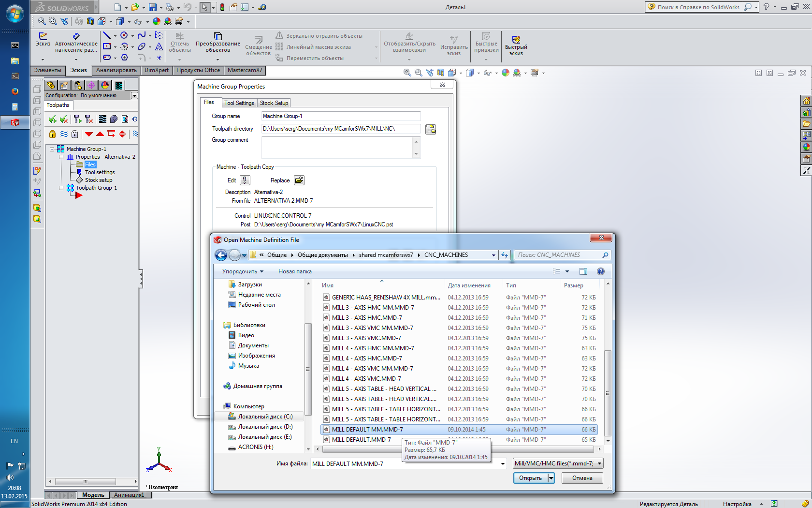This screenshot has width=812, height=508.
Task: Expand the address bar path dropdown
Action: pos(493,255)
